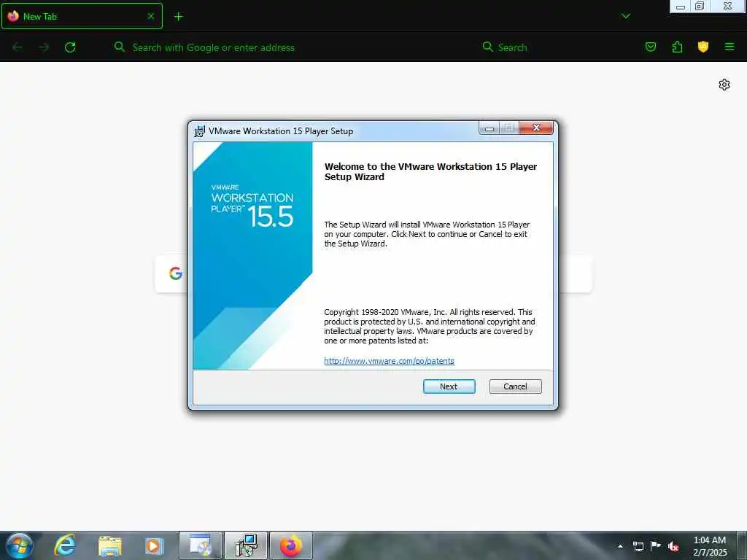
Task: Switch to the VMware setup taskbar item
Action: coord(246,545)
